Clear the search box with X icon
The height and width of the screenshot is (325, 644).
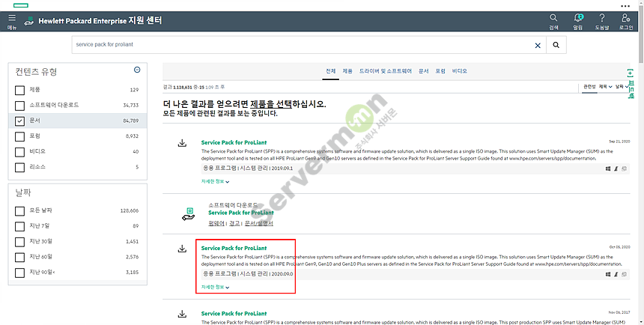point(538,45)
